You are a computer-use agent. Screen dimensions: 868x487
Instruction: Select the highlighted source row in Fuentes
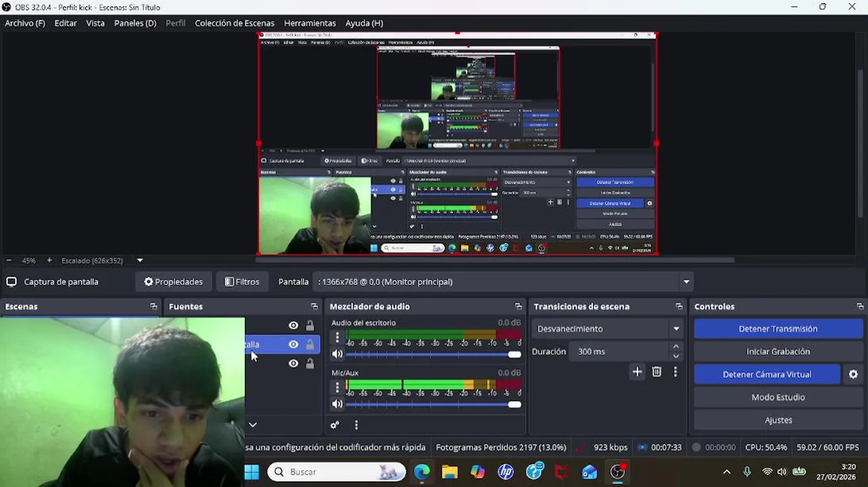click(x=283, y=344)
